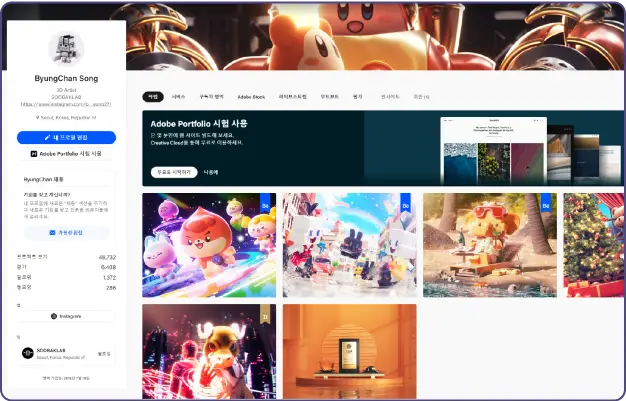The height and width of the screenshot is (401, 626).
Task: Click Be badge on colorful character project
Action: pyautogui.click(x=265, y=204)
